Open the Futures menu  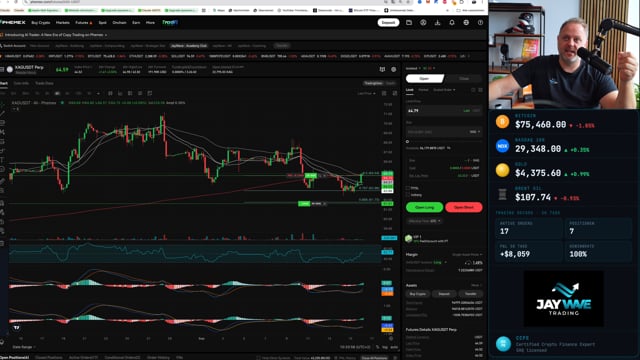[84, 22]
